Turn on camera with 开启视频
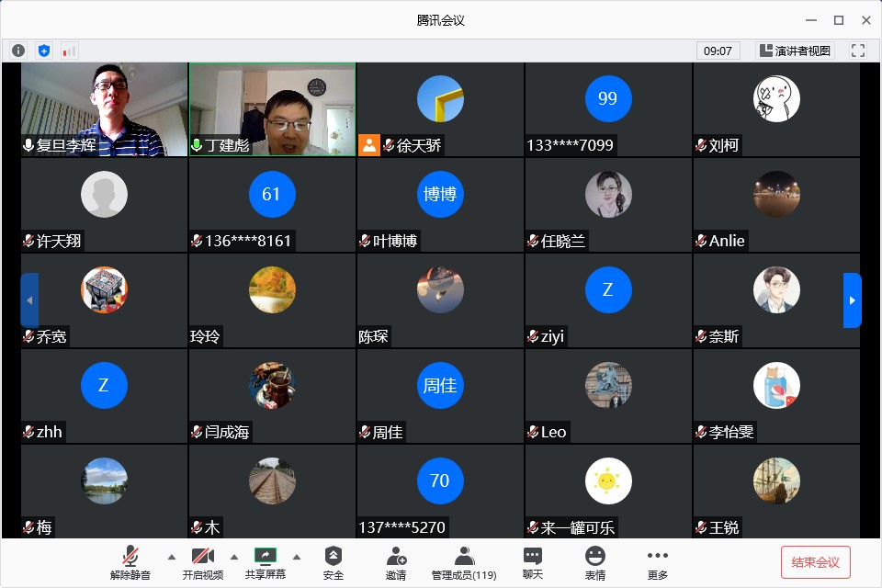Viewport: 882px width, 588px height. point(201,562)
